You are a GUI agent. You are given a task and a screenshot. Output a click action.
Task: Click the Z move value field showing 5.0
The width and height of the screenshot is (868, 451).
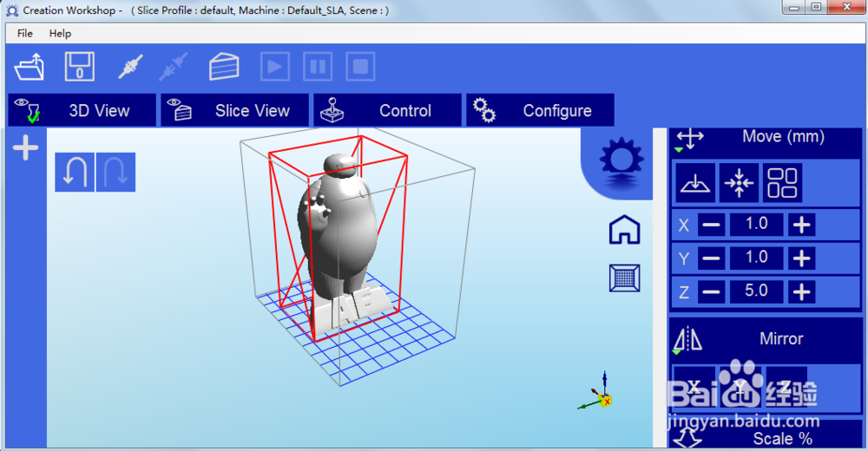tap(756, 291)
